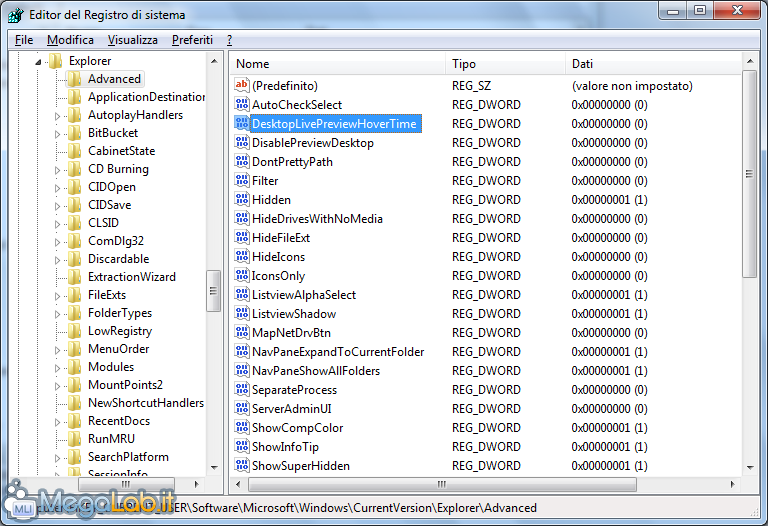Click the IconsOnly DWORD icon
The image size is (768, 526).
[242, 275]
